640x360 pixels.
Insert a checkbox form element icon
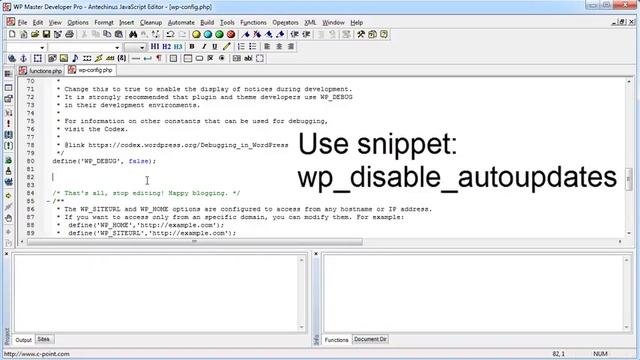tap(211, 58)
